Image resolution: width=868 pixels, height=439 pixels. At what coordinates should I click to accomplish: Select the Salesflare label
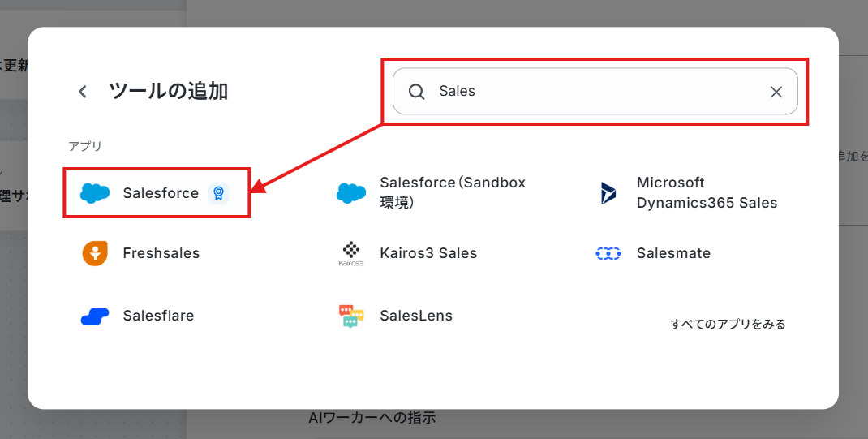[158, 316]
